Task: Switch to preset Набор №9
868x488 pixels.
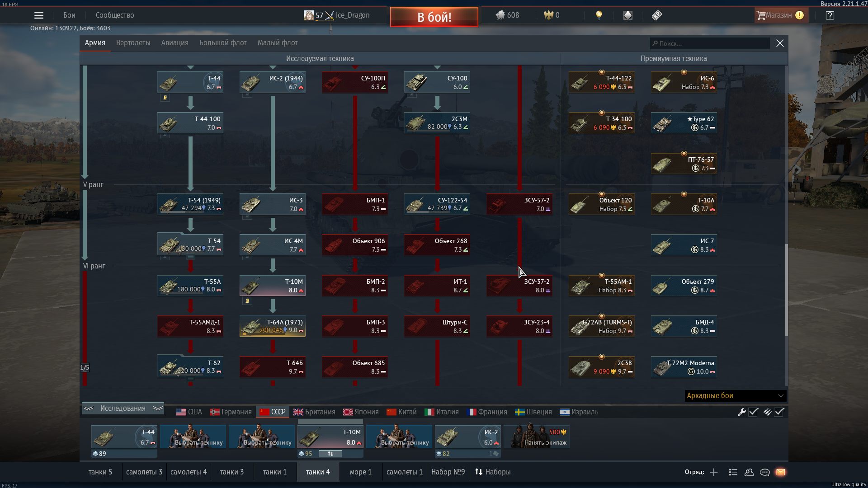Action: (448, 472)
